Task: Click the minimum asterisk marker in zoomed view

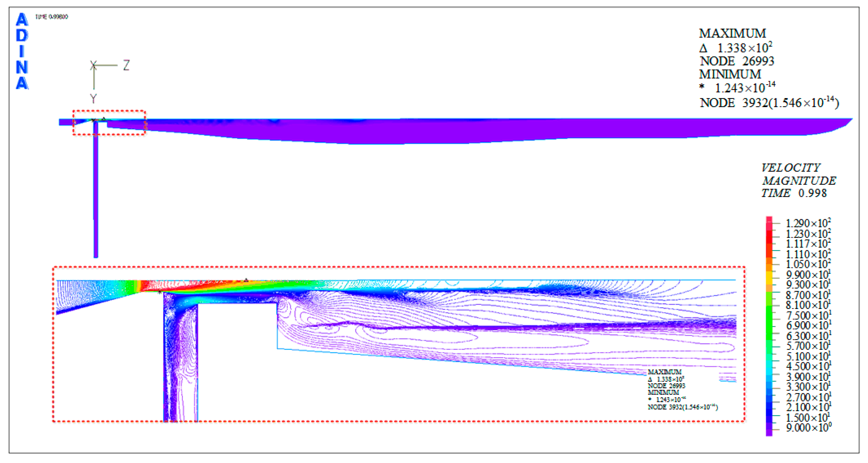Action: 160,292
